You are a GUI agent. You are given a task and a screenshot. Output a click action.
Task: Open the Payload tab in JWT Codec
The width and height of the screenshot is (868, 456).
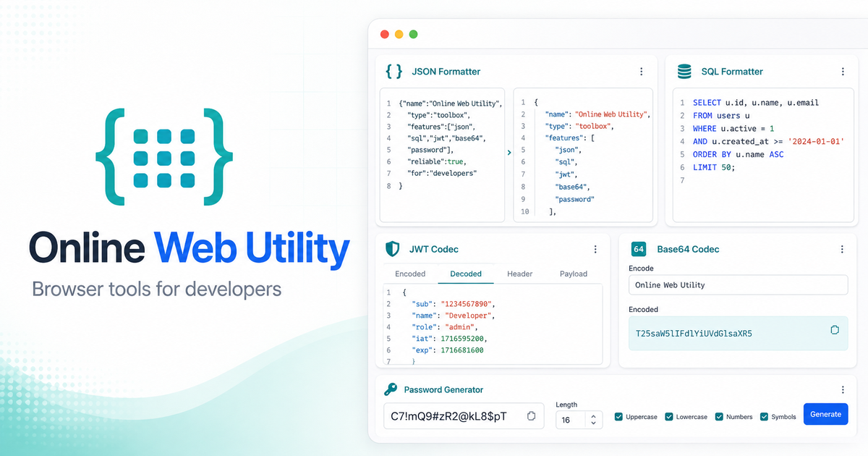tap(574, 274)
